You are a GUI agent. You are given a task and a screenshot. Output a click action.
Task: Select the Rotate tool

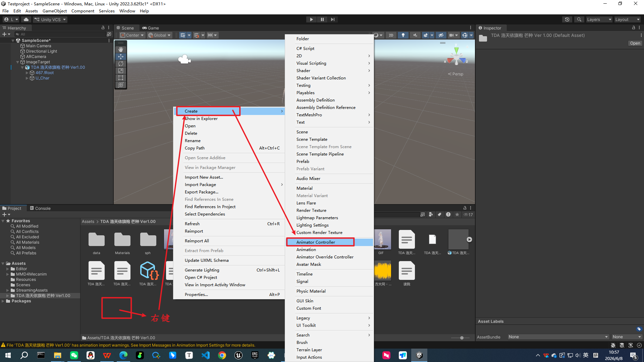121,64
